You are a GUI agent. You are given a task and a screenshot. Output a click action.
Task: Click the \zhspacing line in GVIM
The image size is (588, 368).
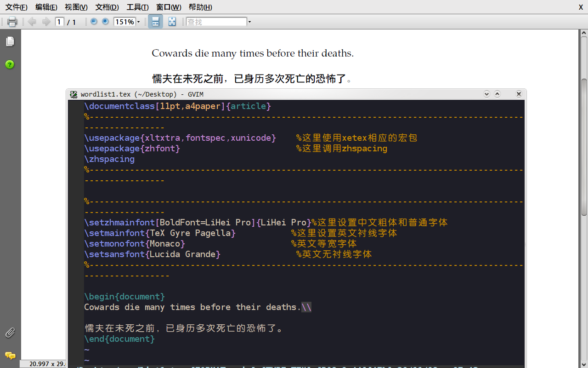[109, 159]
